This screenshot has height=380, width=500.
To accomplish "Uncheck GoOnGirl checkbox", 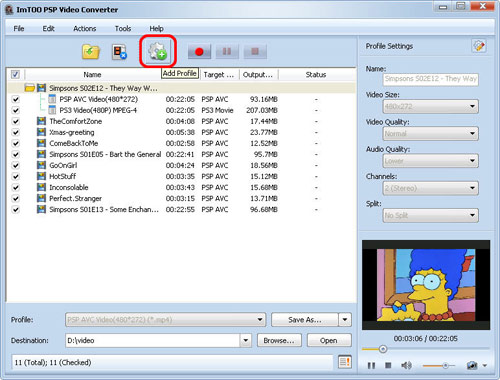I will pyautogui.click(x=15, y=165).
